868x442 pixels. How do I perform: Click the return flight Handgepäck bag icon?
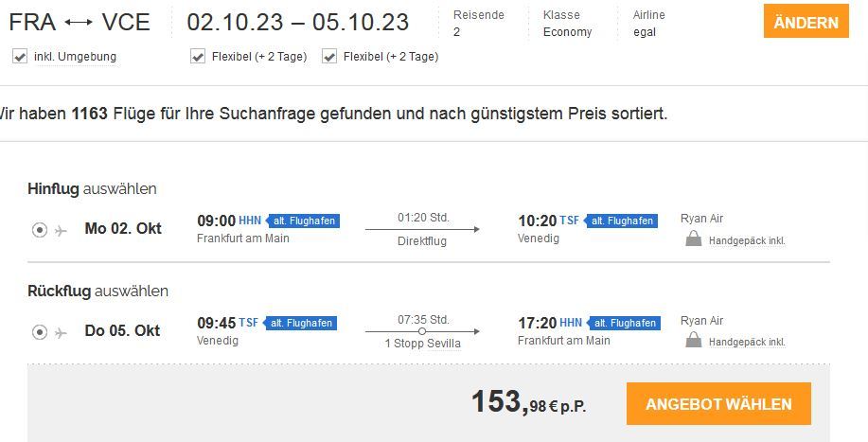tap(694, 342)
